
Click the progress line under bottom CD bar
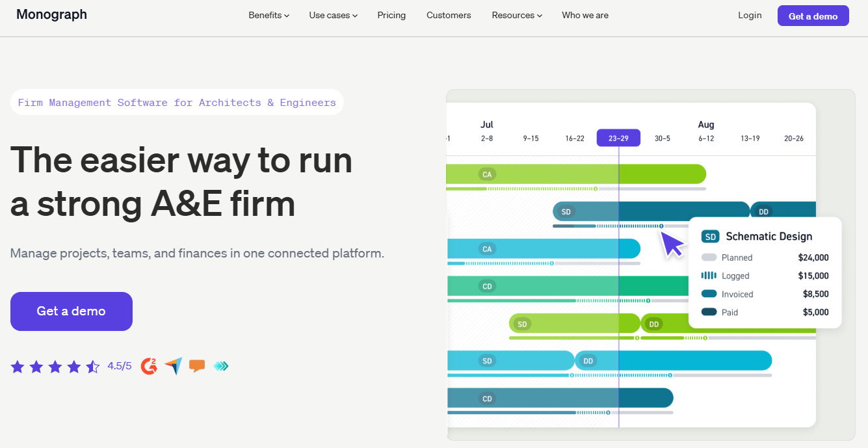560,413
